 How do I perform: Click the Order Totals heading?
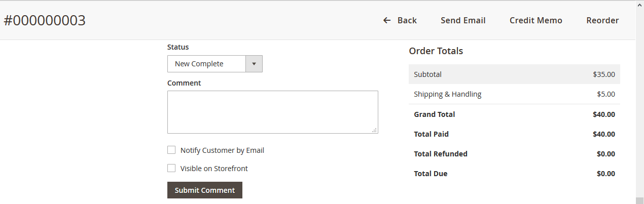436,51
